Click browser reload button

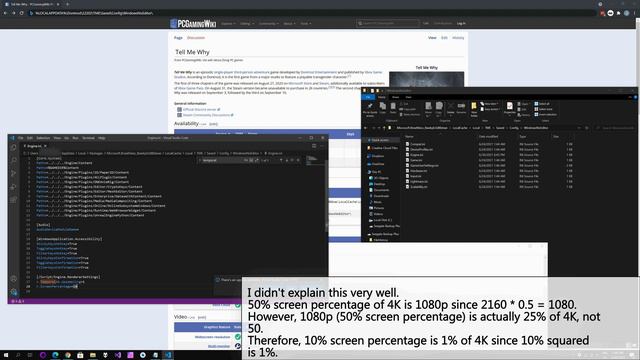tap(21, 13)
